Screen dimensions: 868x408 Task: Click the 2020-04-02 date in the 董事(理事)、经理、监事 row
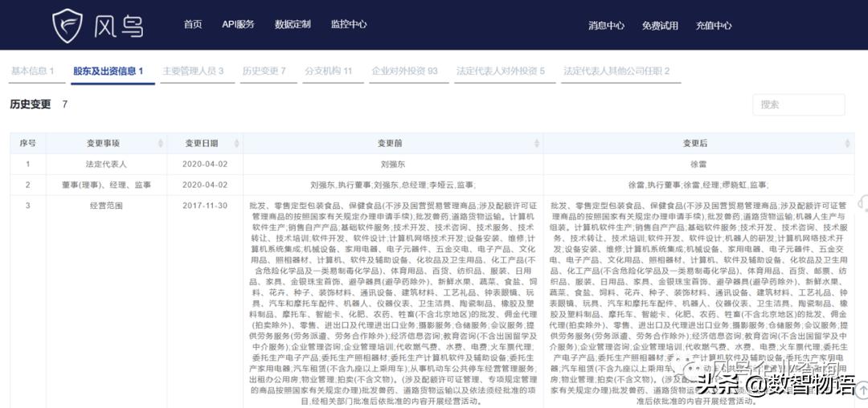pos(205,186)
